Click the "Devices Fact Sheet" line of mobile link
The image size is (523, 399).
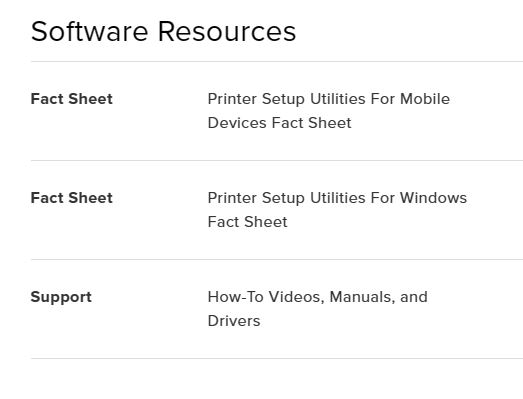click(280, 123)
